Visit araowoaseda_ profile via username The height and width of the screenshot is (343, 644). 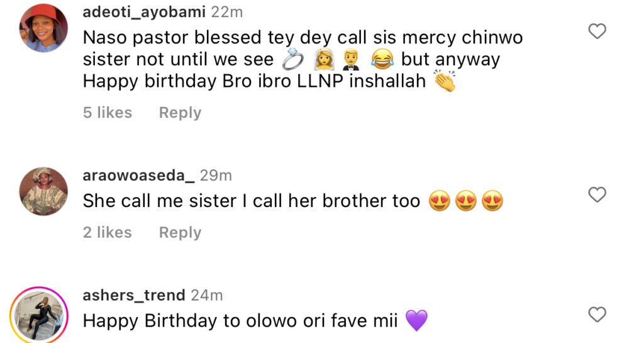click(139, 176)
